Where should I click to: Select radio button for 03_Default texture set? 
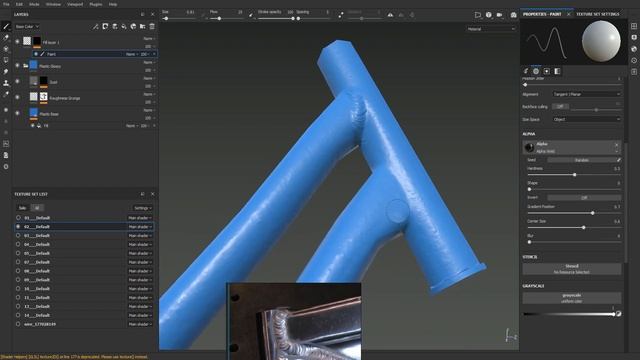click(18, 236)
